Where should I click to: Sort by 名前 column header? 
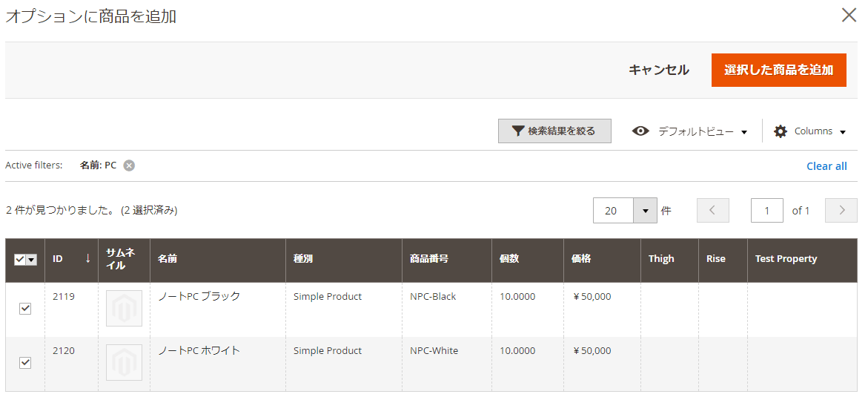pyautogui.click(x=168, y=259)
